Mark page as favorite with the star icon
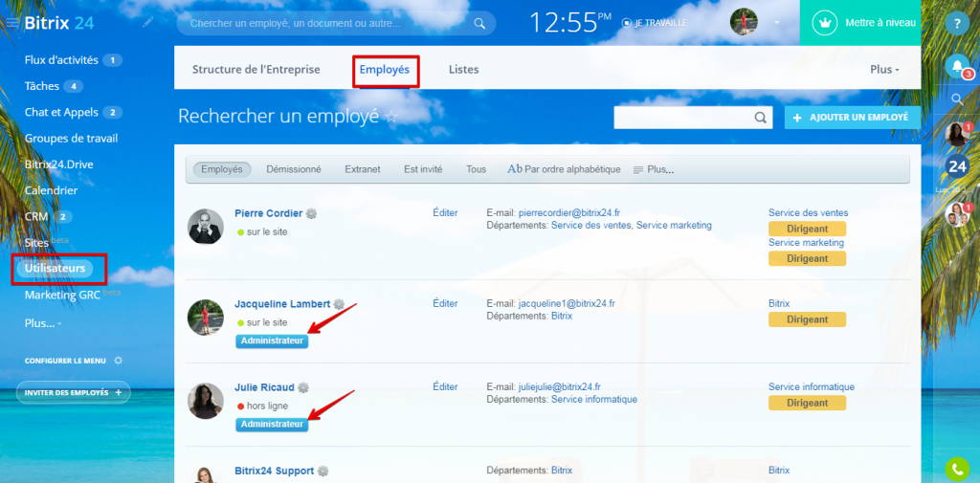This screenshot has width=980, height=483. coord(391,117)
